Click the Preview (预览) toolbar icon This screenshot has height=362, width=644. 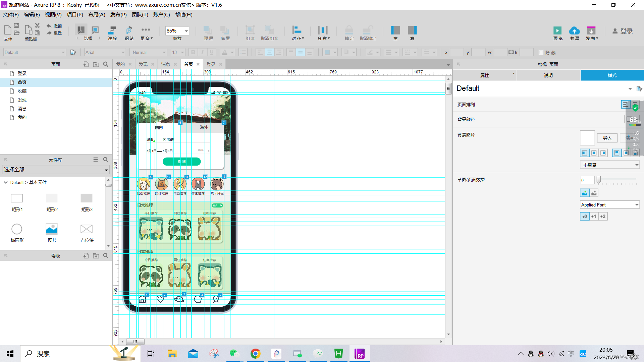tap(557, 31)
